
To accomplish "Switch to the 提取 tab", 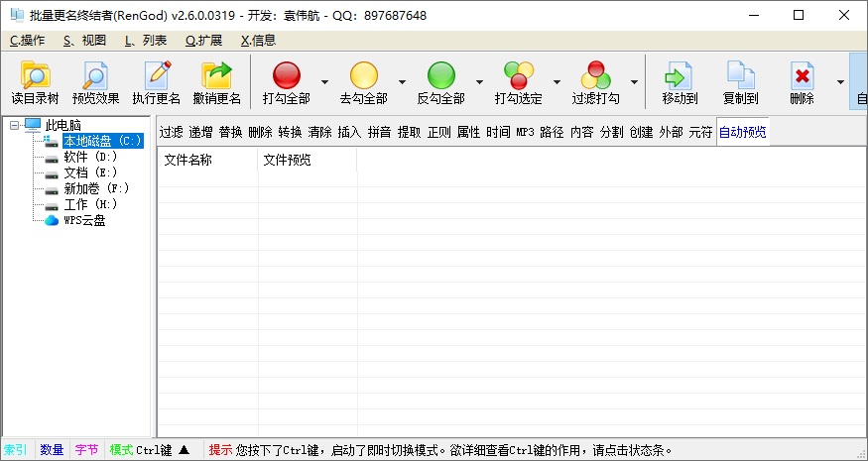I will (x=409, y=132).
